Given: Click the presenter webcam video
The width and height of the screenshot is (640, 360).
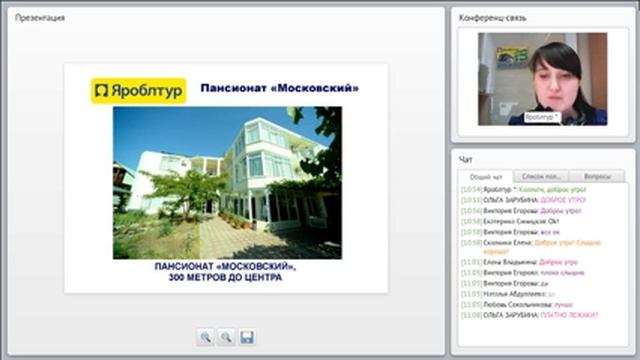Looking at the screenshot, I should [542, 79].
